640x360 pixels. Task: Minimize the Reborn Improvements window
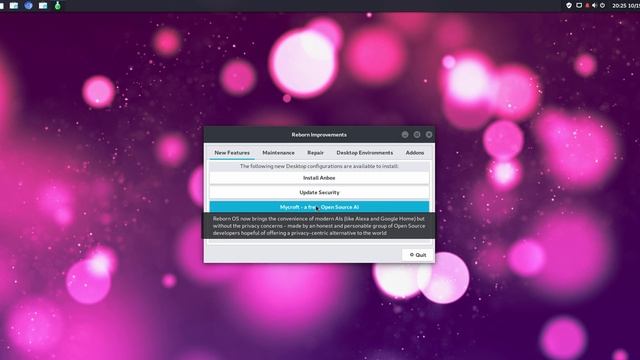point(405,135)
